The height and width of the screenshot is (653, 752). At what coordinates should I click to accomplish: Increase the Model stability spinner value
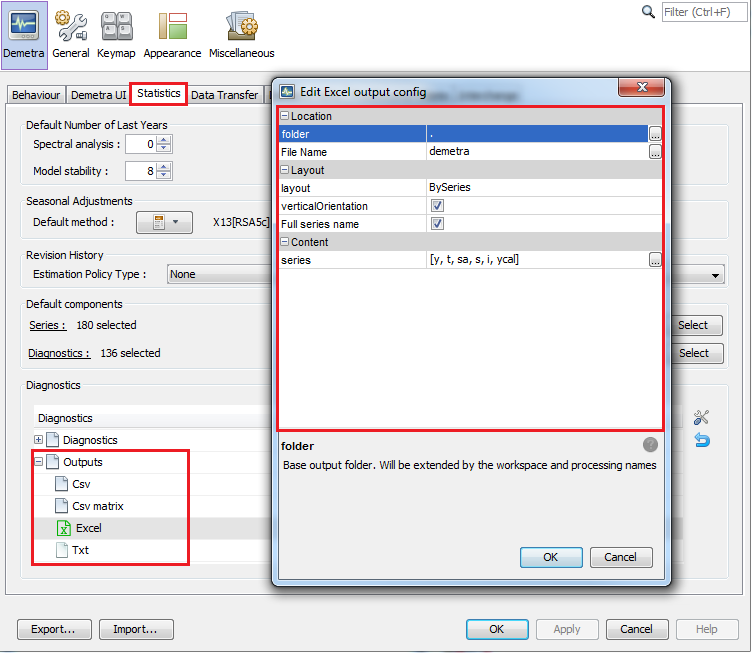[164, 167]
